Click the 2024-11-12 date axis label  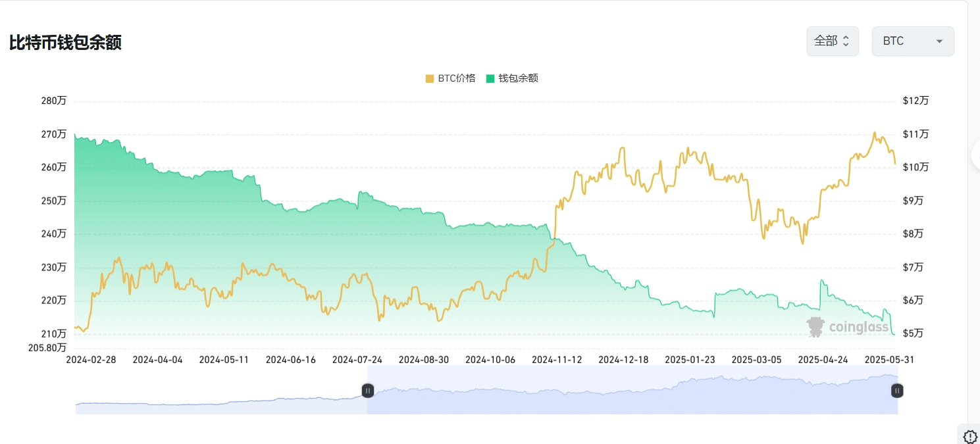click(x=557, y=360)
